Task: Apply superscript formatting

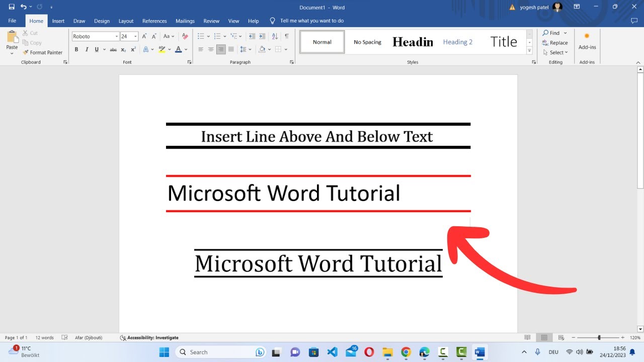Action: point(133,49)
